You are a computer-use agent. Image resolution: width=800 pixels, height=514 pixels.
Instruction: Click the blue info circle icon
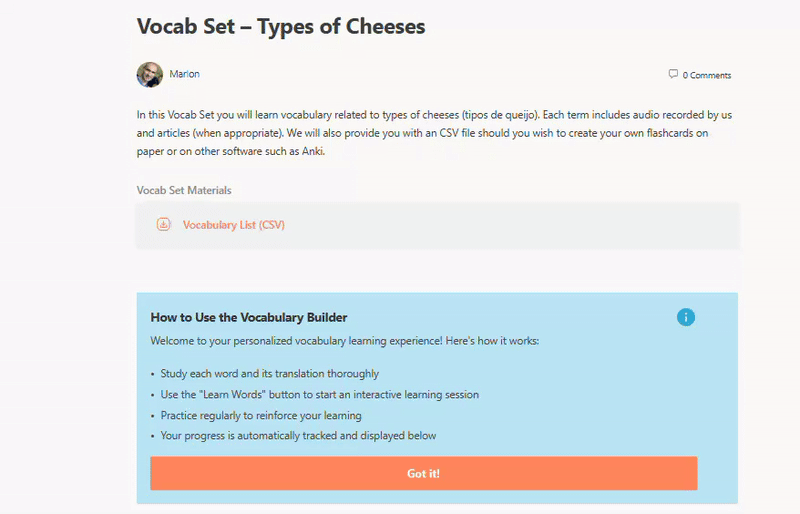click(685, 317)
